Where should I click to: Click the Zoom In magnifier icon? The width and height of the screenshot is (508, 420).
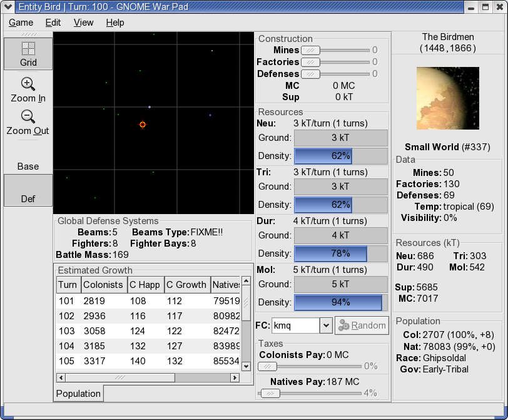click(x=28, y=84)
